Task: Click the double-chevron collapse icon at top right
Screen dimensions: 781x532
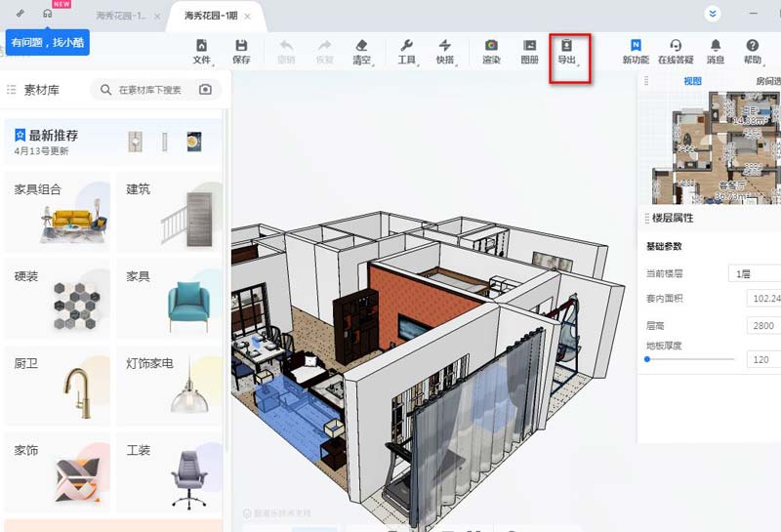Action: click(x=713, y=14)
